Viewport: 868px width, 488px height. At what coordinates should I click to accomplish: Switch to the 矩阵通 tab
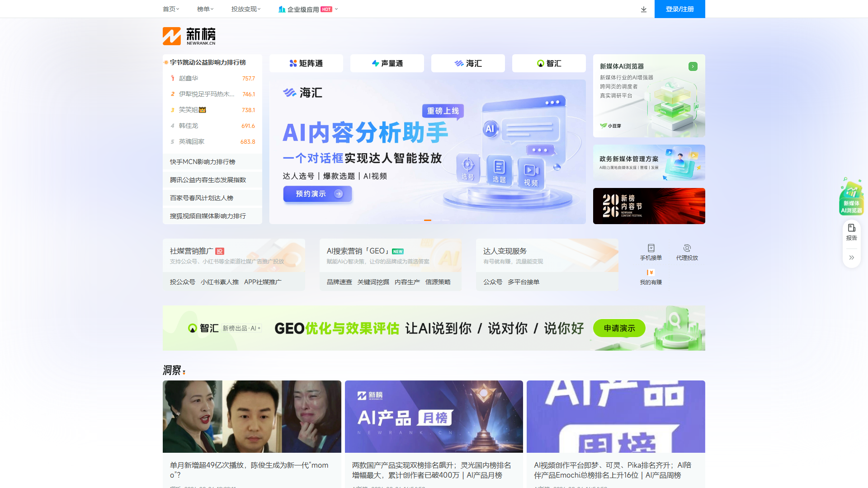(306, 63)
